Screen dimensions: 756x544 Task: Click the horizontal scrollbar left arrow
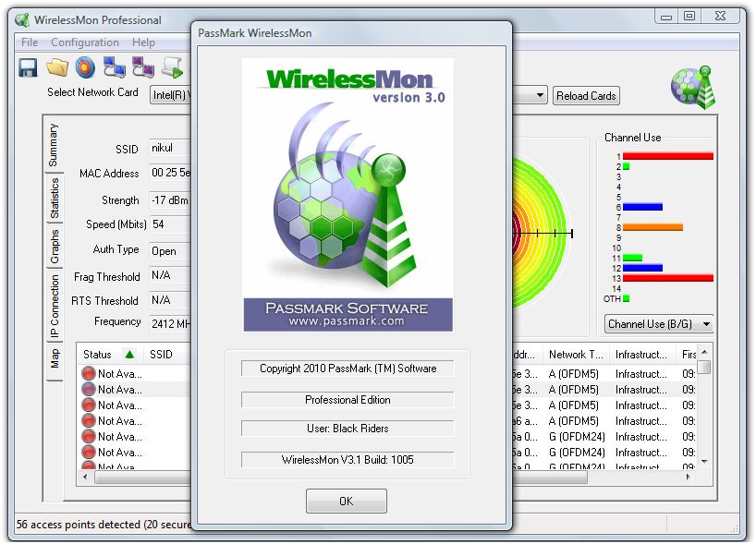coord(85,477)
